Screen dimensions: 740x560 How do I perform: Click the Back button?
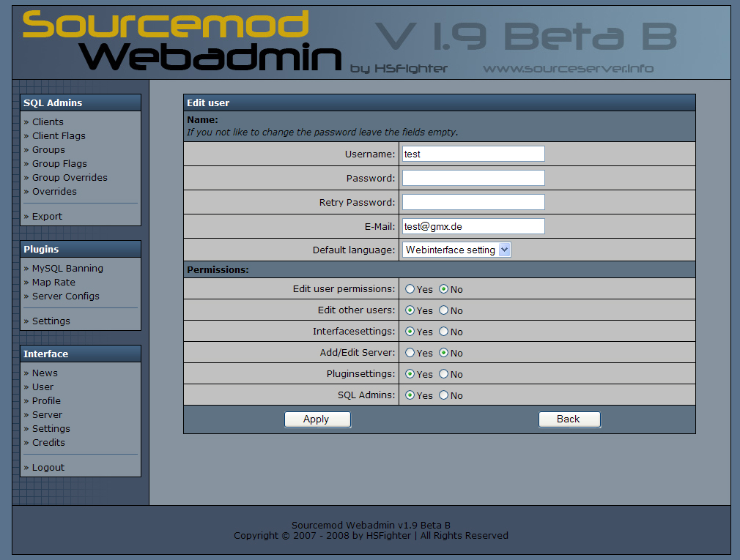coord(569,419)
